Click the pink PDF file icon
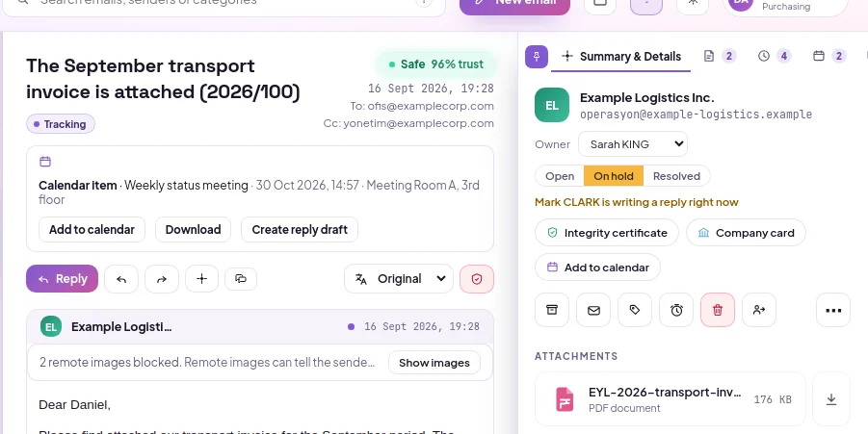This screenshot has width=868, height=434. (x=565, y=399)
